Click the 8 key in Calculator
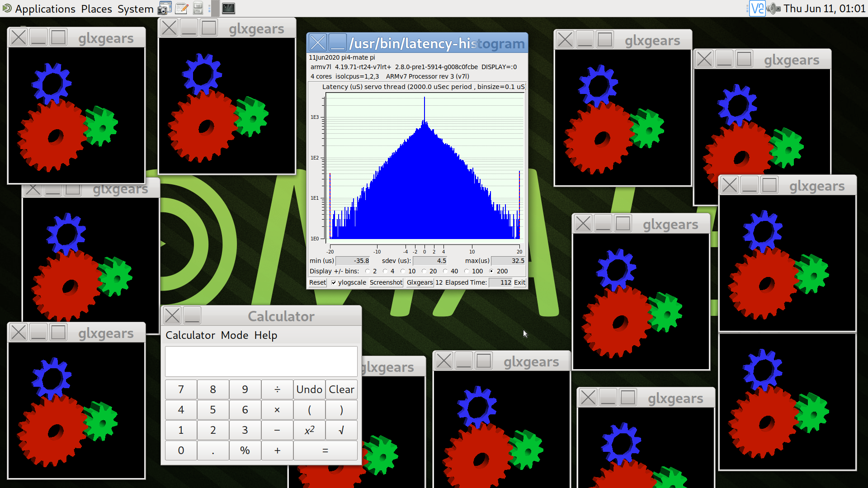The width and height of the screenshot is (868, 488). (213, 389)
